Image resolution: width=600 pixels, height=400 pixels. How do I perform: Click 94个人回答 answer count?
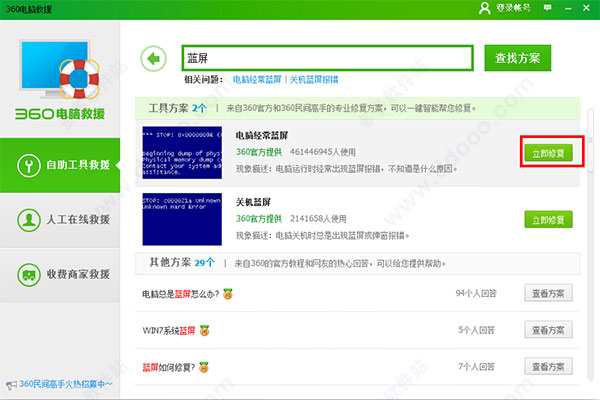pyautogui.click(x=476, y=293)
